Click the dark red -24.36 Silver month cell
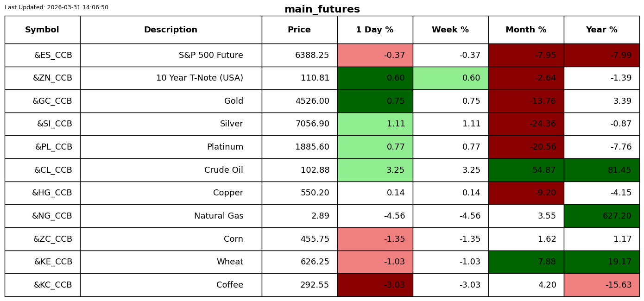 [526, 124]
